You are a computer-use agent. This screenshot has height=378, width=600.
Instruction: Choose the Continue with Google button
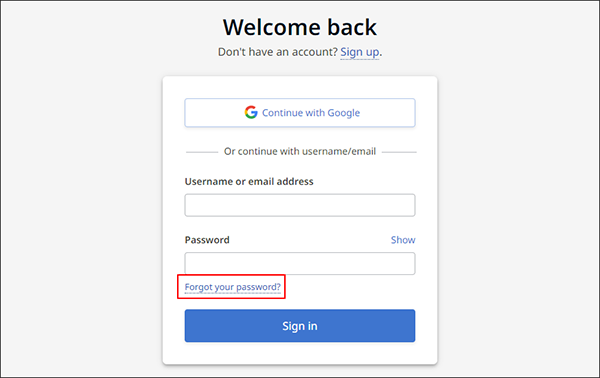click(300, 112)
